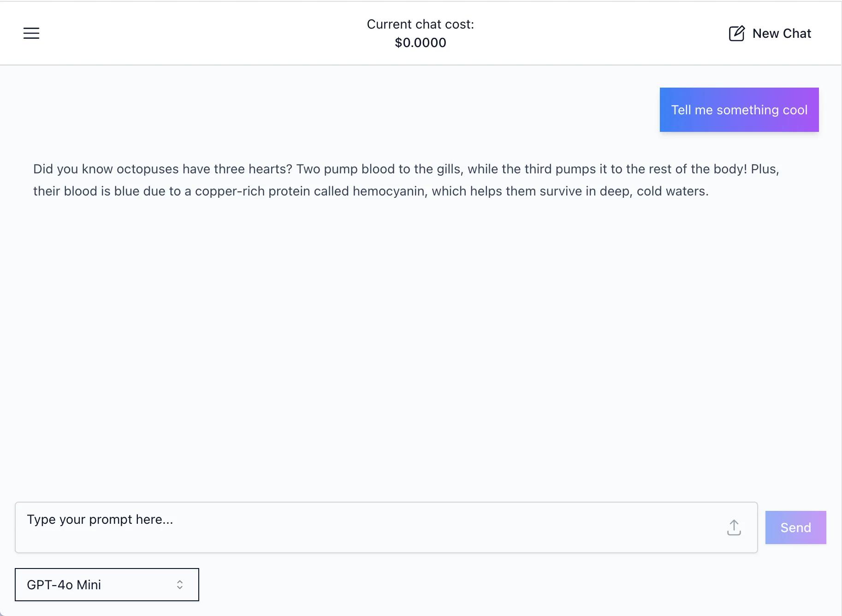Click the $0.0000 cost value
The width and height of the screenshot is (842, 616).
(420, 43)
